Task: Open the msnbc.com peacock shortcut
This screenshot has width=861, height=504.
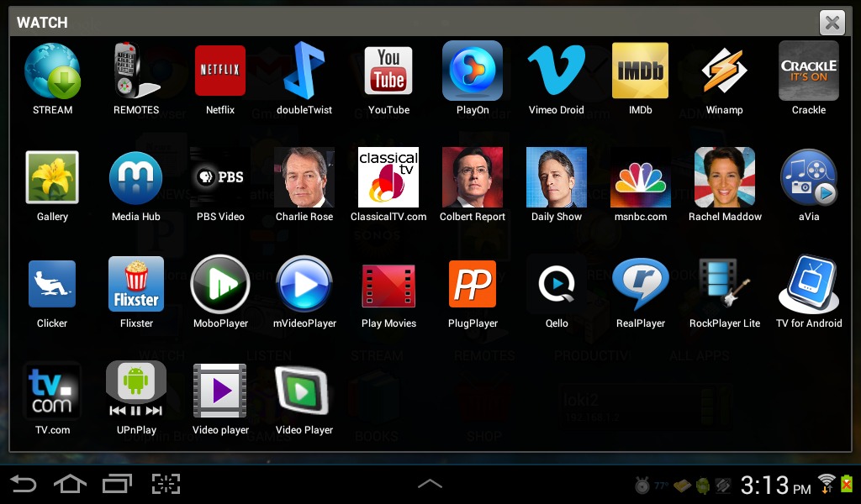Action: (640, 177)
